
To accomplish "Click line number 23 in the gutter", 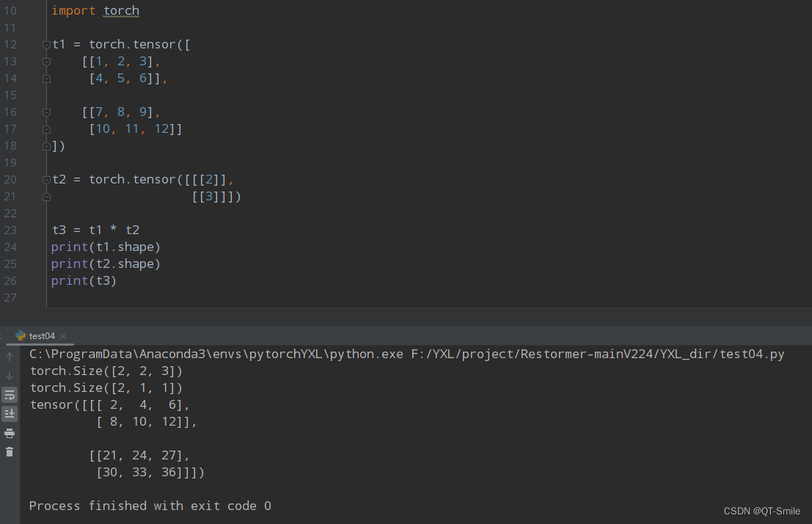I will pyautogui.click(x=10, y=230).
